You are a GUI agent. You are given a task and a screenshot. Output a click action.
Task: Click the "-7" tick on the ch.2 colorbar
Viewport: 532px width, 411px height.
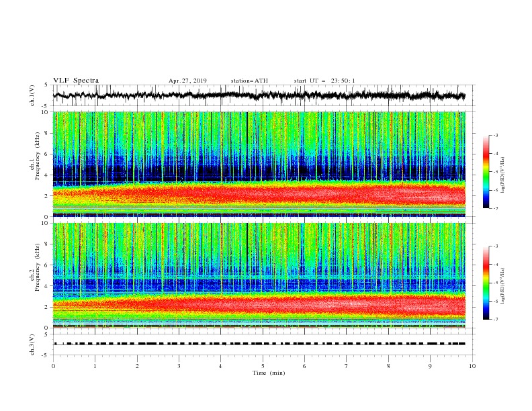tap(496, 320)
